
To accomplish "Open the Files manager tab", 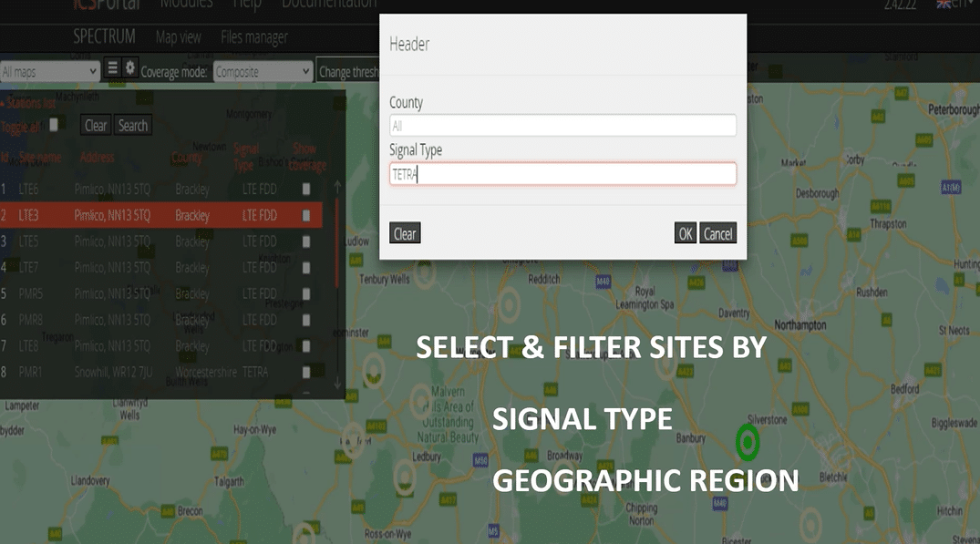I will click(x=253, y=37).
